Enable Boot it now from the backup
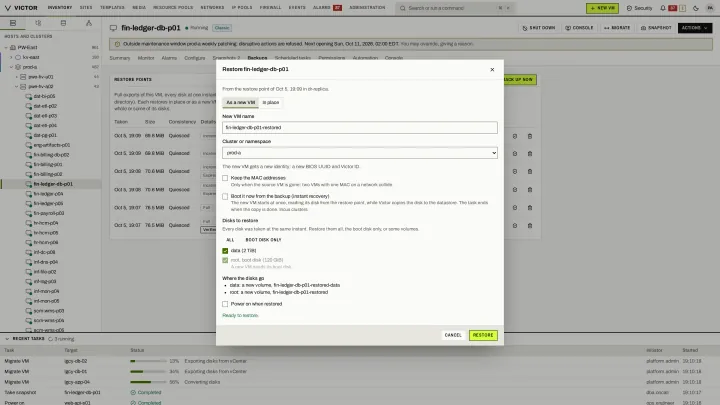 (x=225, y=197)
